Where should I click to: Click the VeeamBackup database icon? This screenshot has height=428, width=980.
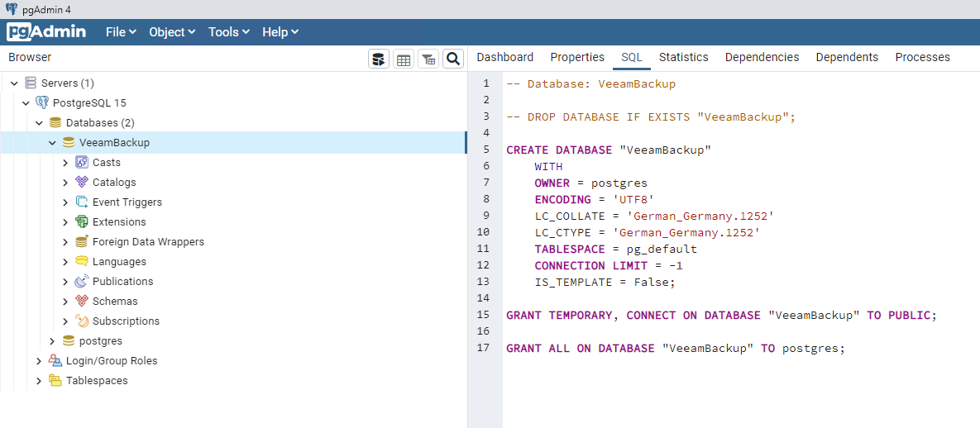click(69, 142)
